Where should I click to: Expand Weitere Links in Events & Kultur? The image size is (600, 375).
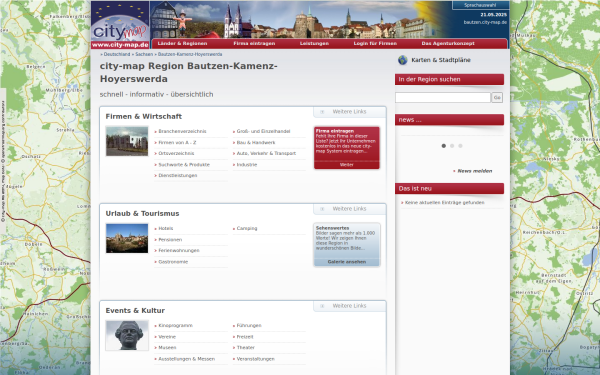pos(349,306)
